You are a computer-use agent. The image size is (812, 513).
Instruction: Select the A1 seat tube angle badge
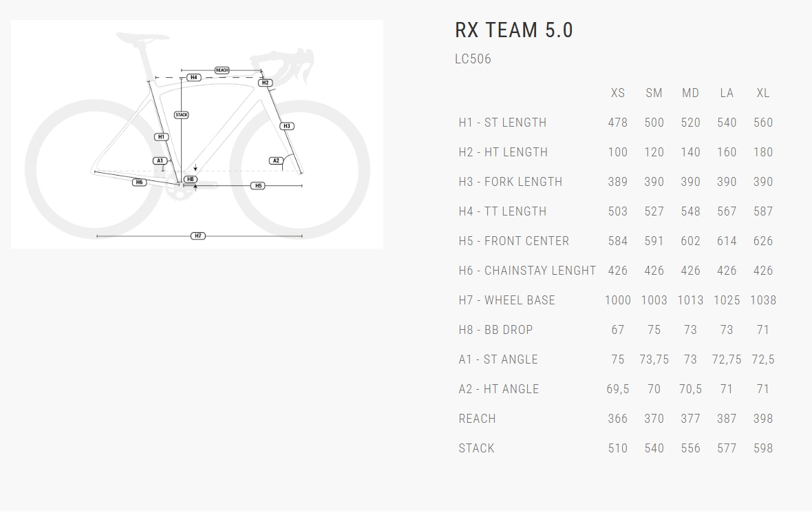[160, 161]
